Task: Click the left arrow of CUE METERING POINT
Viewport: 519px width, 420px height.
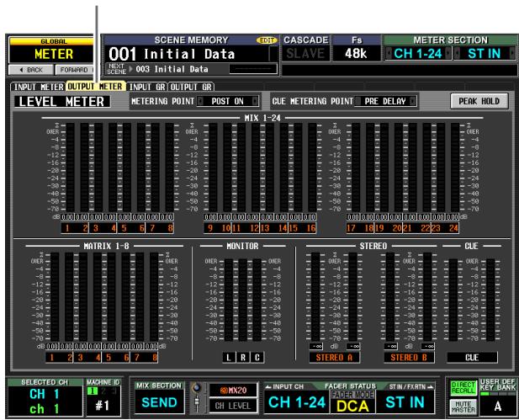Action: coord(357,101)
